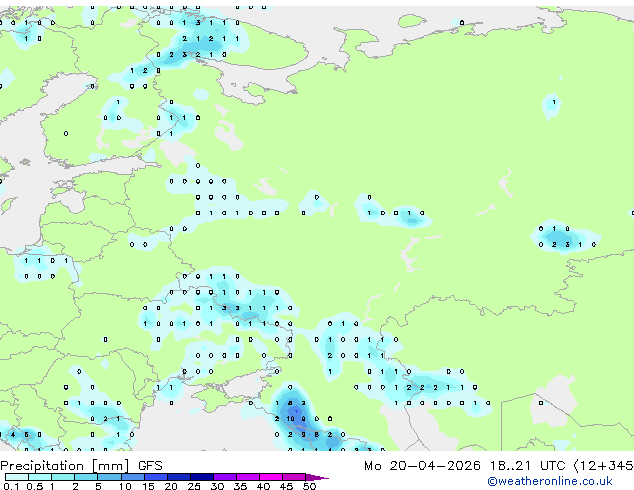Image resolution: width=634 pixels, height=490 pixels.
Task: Select the 5–10 mm legend color box
Action: pos(109,477)
